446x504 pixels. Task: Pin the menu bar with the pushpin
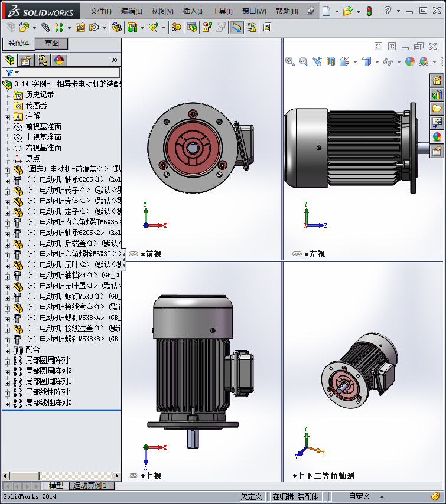pyautogui.click(x=311, y=11)
